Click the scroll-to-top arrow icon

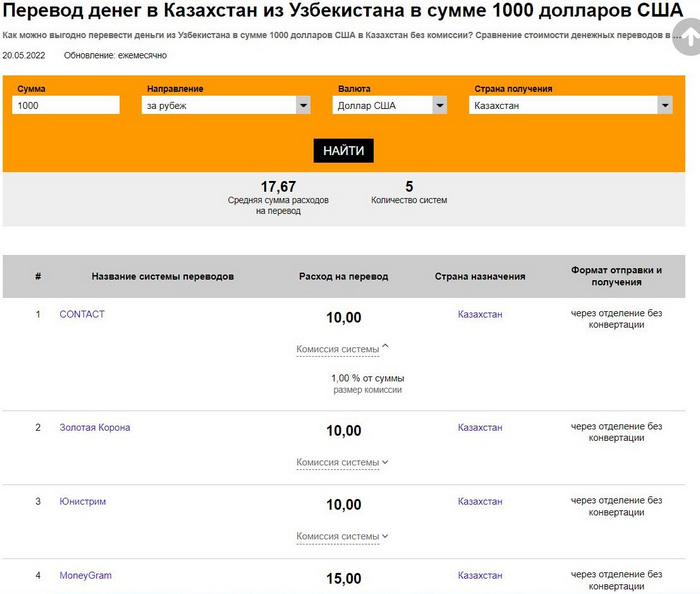[688, 37]
